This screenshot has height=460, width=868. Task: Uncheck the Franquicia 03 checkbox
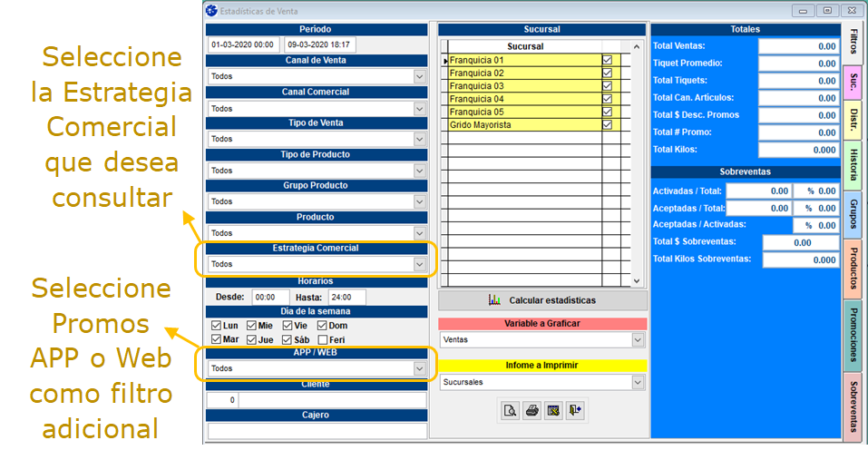click(x=608, y=86)
